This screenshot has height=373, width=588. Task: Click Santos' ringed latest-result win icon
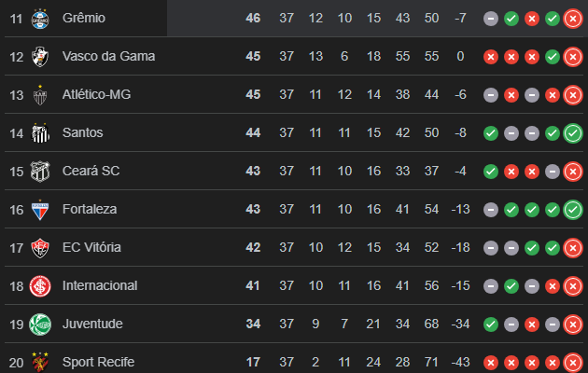coord(573,132)
